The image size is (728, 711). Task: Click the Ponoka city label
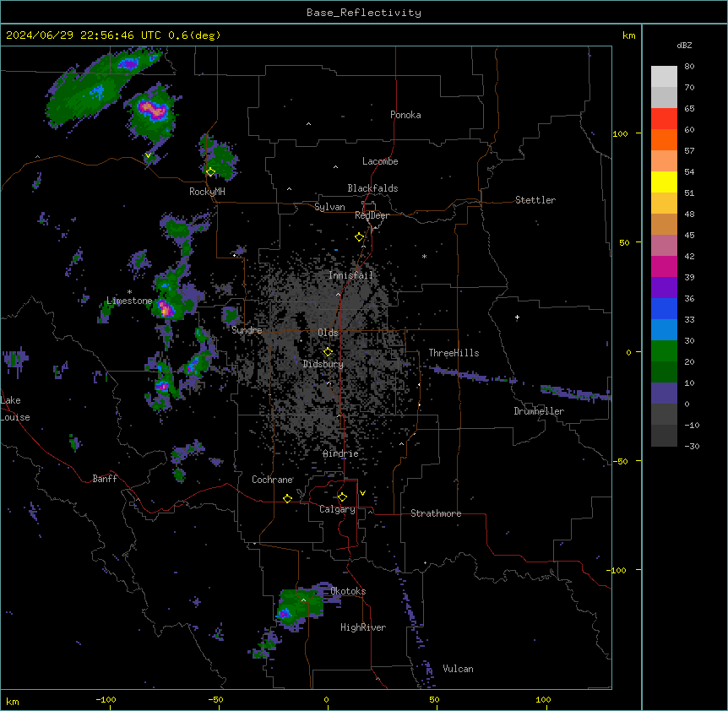[405, 115]
